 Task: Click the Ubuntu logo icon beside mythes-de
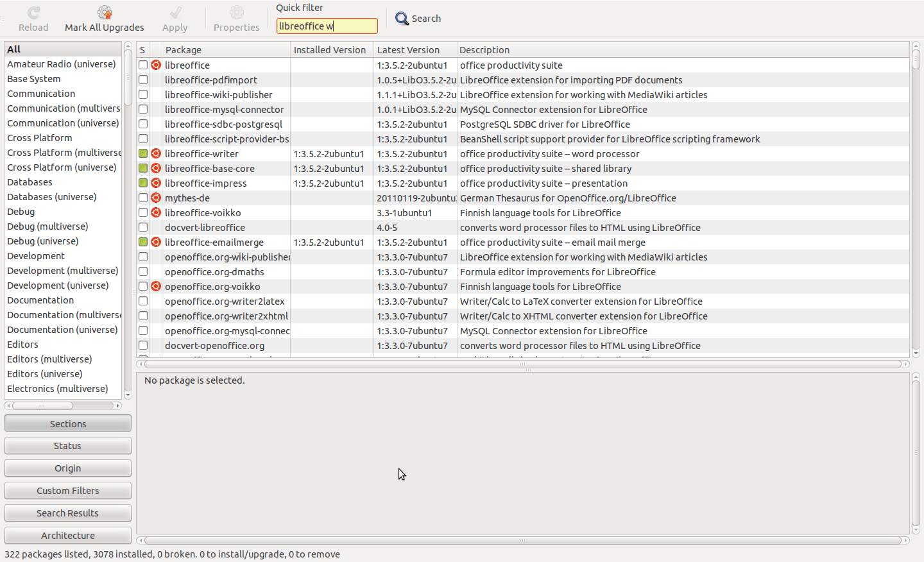(156, 198)
